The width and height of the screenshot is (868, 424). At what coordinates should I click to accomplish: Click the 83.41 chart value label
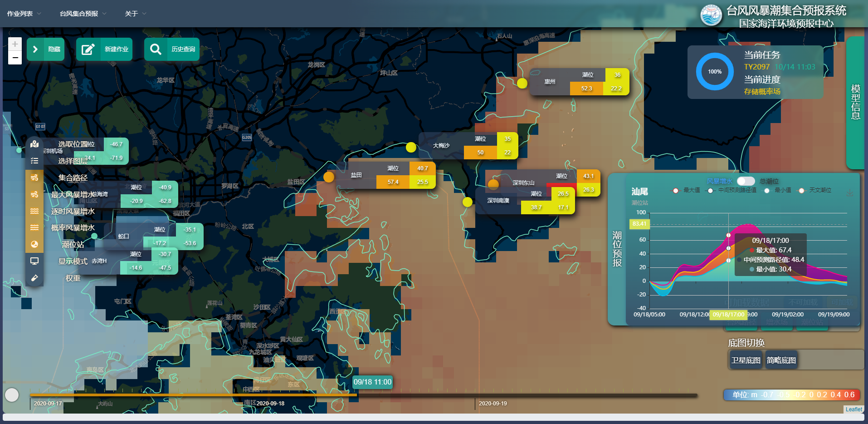[x=639, y=224]
